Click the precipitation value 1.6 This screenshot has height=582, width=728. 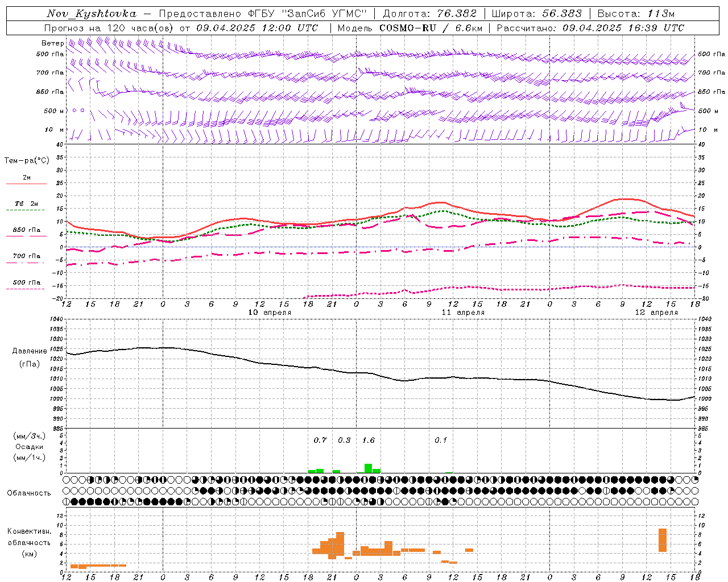coord(369,440)
